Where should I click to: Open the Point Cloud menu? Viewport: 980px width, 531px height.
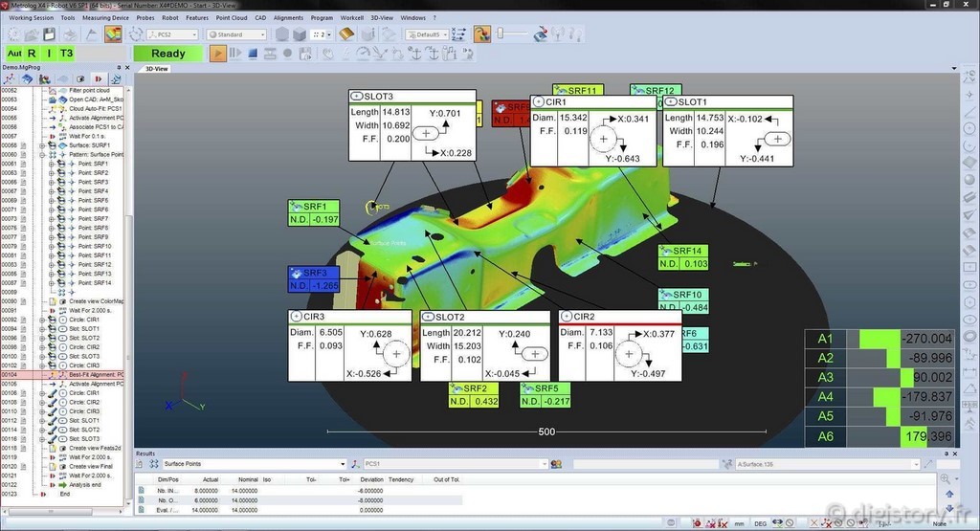(x=232, y=17)
